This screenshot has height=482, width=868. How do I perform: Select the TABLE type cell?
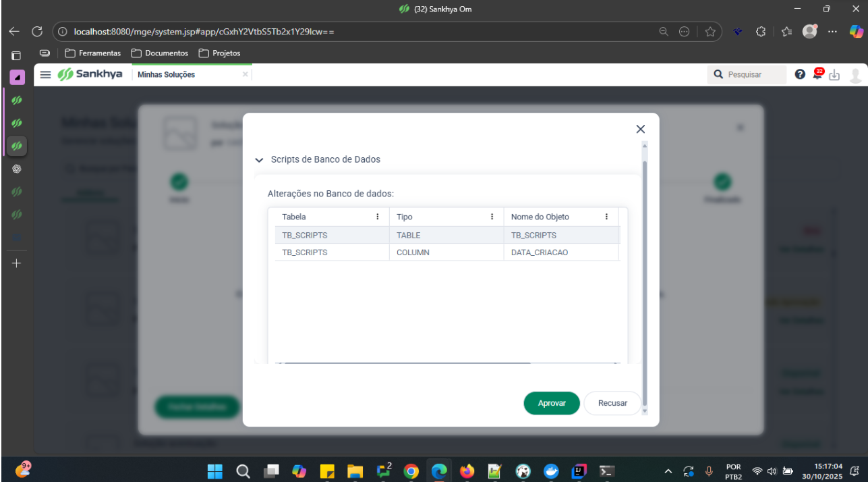coord(446,235)
